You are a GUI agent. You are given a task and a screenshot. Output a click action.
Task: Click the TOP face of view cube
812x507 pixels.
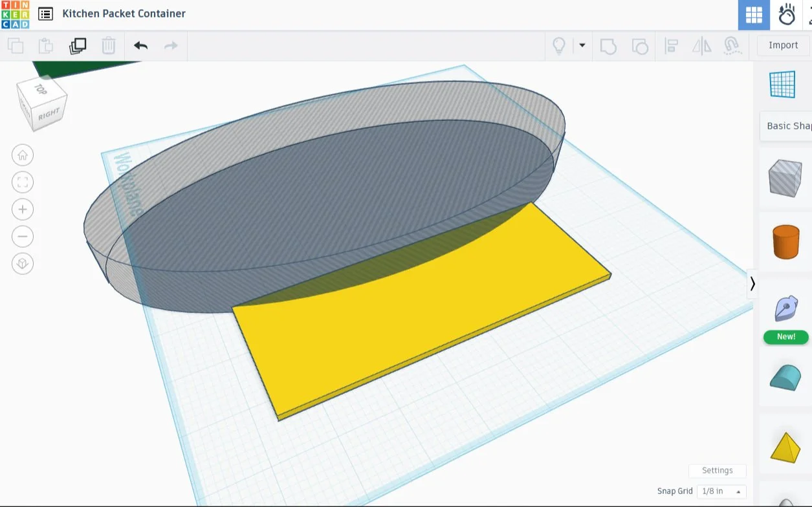41,89
